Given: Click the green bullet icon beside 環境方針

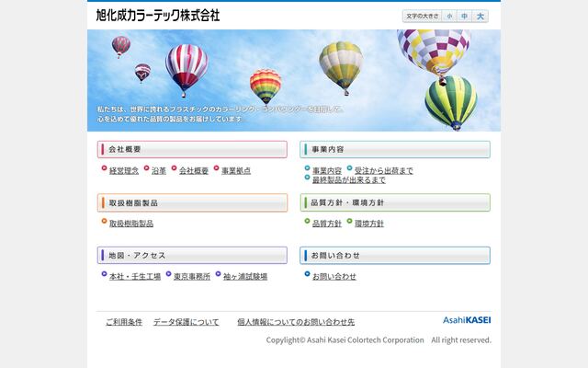Looking at the screenshot, I should pyautogui.click(x=349, y=221).
